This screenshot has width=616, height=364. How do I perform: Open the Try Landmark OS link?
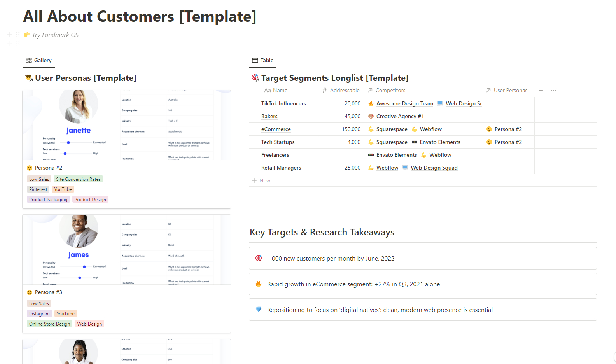tap(55, 35)
